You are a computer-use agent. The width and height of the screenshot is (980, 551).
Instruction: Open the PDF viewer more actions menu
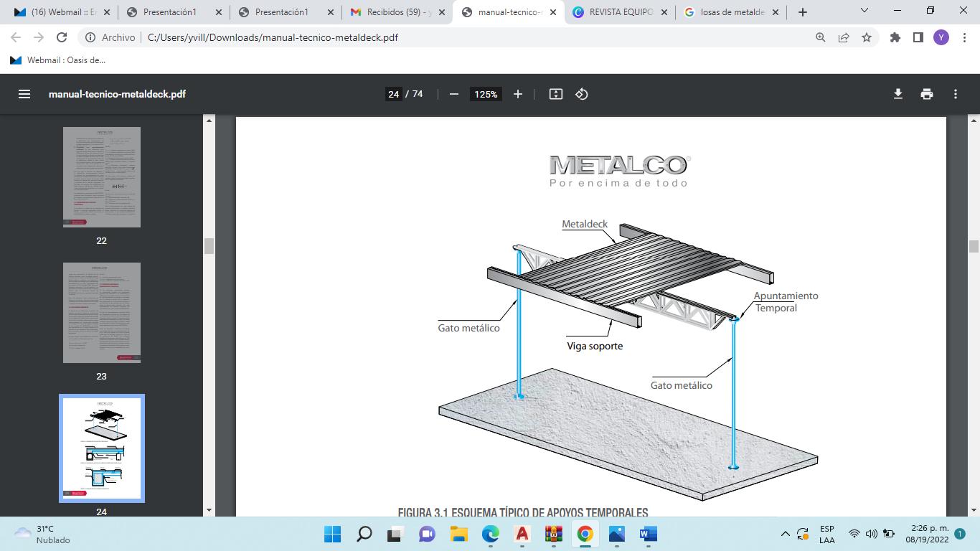coord(956,94)
